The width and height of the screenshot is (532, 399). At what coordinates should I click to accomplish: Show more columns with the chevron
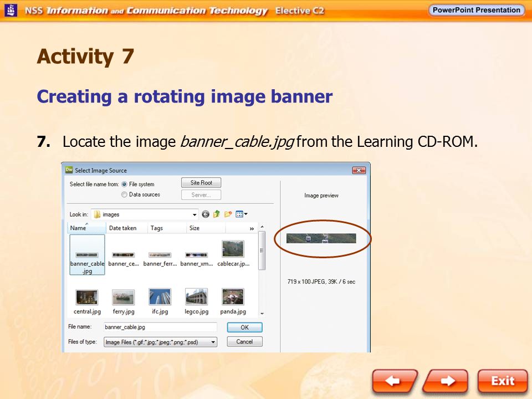pos(252,229)
